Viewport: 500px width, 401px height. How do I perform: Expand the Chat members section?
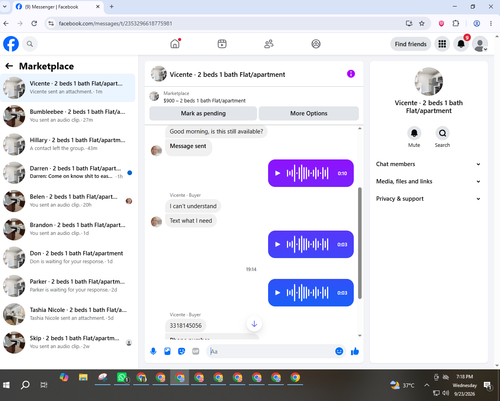point(428,164)
